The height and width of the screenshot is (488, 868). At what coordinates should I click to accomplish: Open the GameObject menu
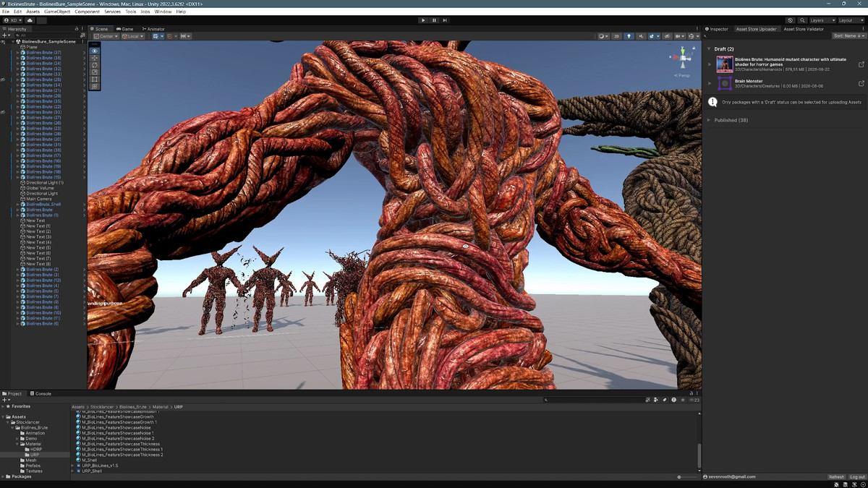click(57, 12)
